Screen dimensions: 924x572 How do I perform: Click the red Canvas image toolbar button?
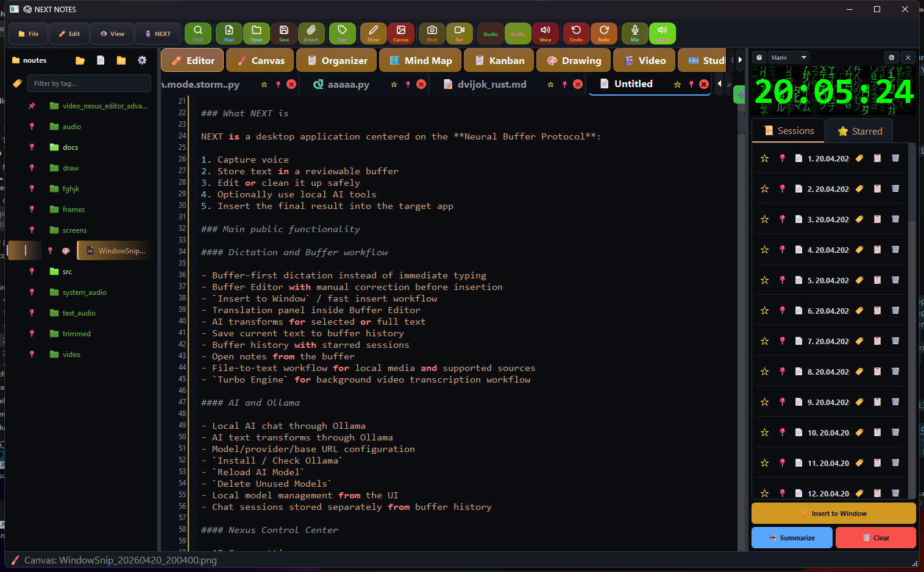pyautogui.click(x=401, y=33)
